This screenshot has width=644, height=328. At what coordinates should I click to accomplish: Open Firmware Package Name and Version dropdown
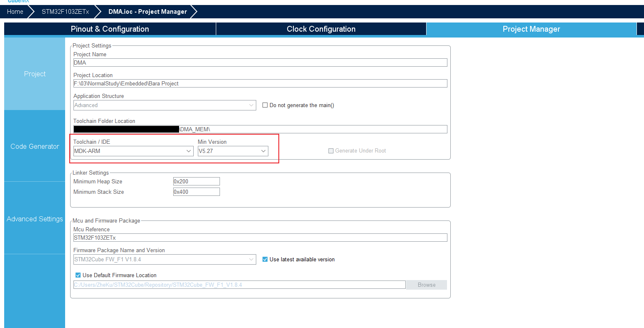point(164,259)
